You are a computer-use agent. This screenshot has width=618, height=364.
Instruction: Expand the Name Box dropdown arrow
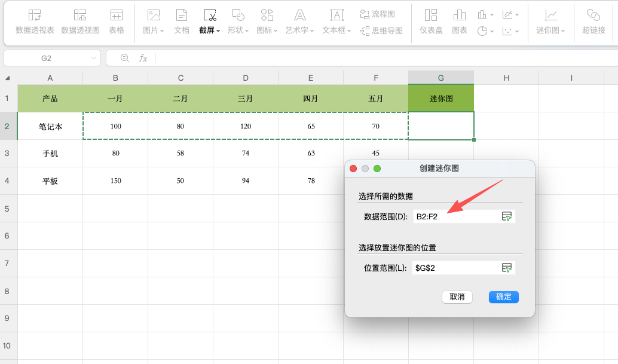tap(93, 58)
